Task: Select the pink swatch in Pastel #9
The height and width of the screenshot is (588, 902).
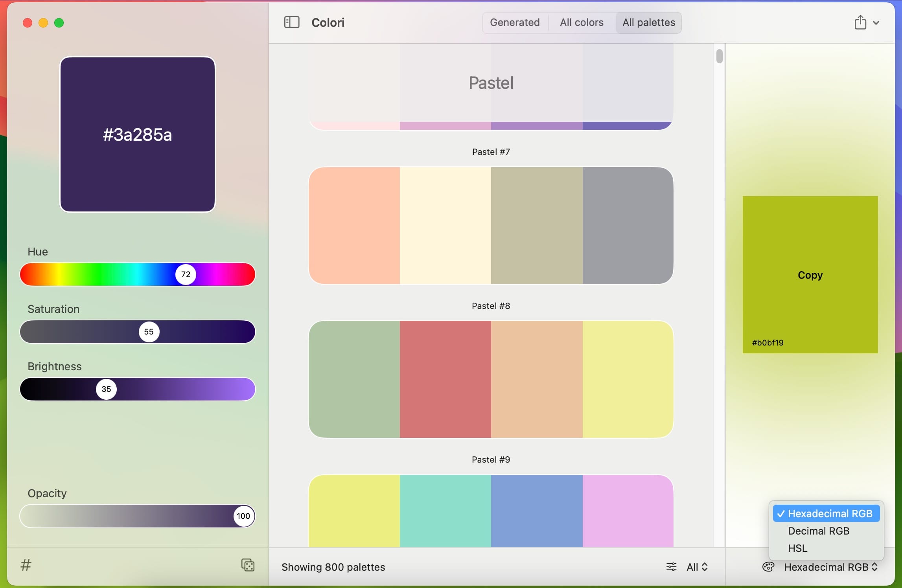Action: 628,511
